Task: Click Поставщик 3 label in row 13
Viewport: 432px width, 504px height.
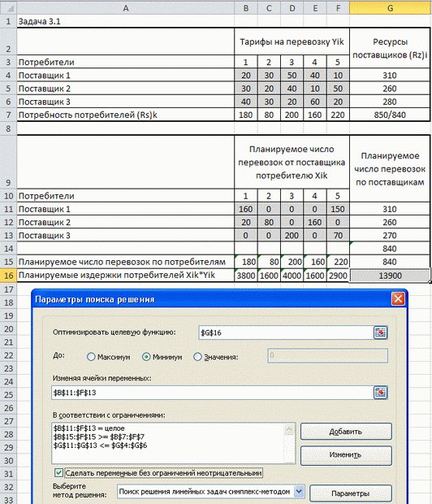Action: (126, 235)
